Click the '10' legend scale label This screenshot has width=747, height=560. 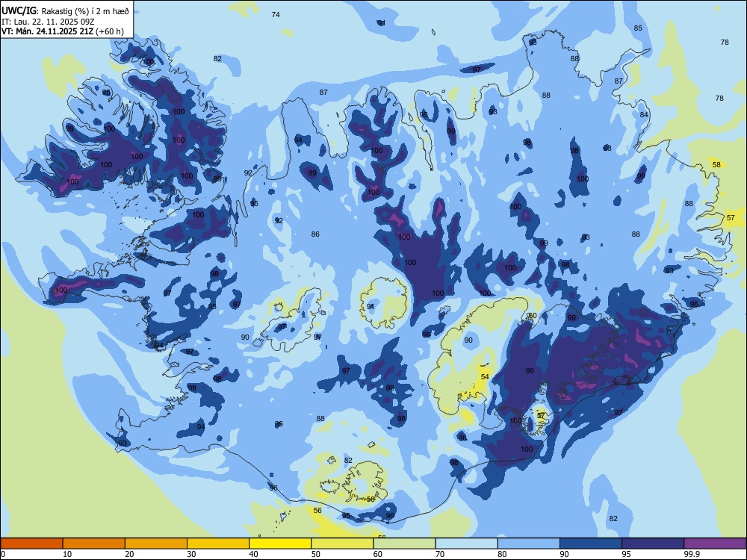pyautogui.click(x=67, y=554)
